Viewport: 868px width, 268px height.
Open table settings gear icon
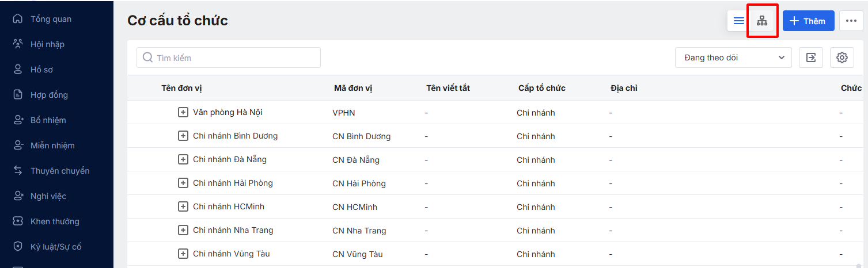(842, 58)
